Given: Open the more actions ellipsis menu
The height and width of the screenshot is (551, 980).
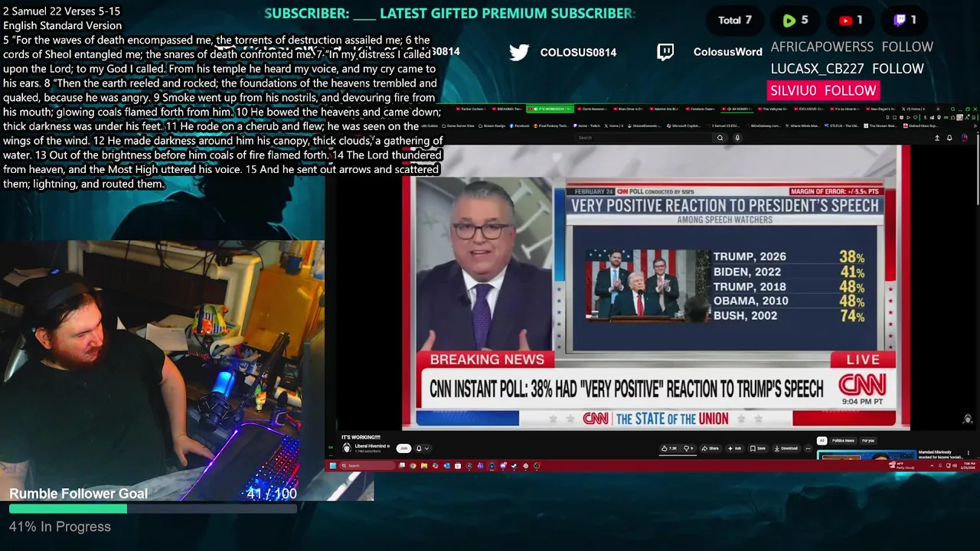Looking at the screenshot, I should pyautogui.click(x=808, y=448).
